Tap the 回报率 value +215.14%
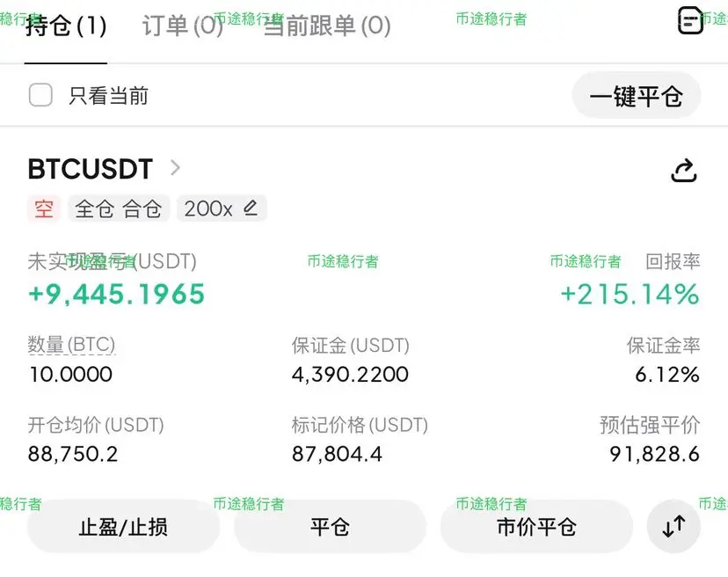The image size is (728, 577). pos(630,294)
